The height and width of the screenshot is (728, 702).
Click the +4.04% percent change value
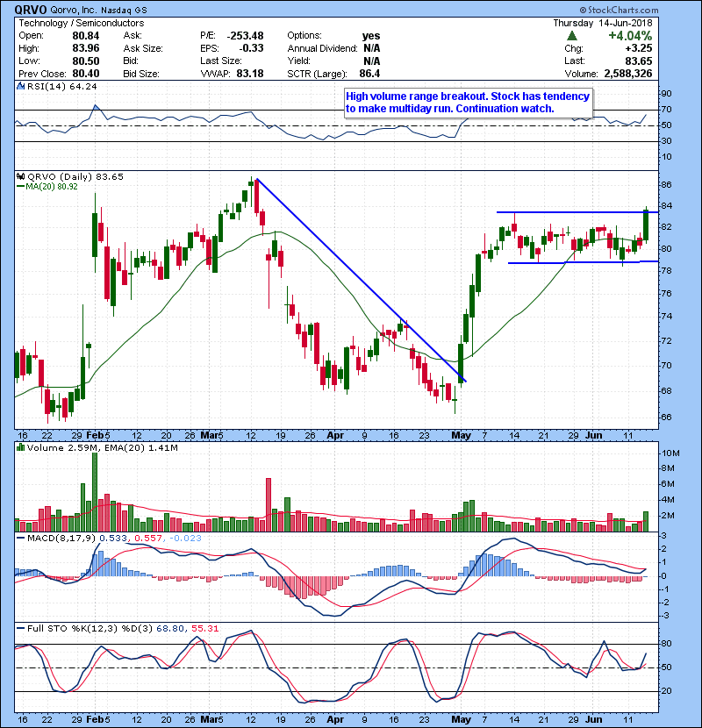[630, 36]
